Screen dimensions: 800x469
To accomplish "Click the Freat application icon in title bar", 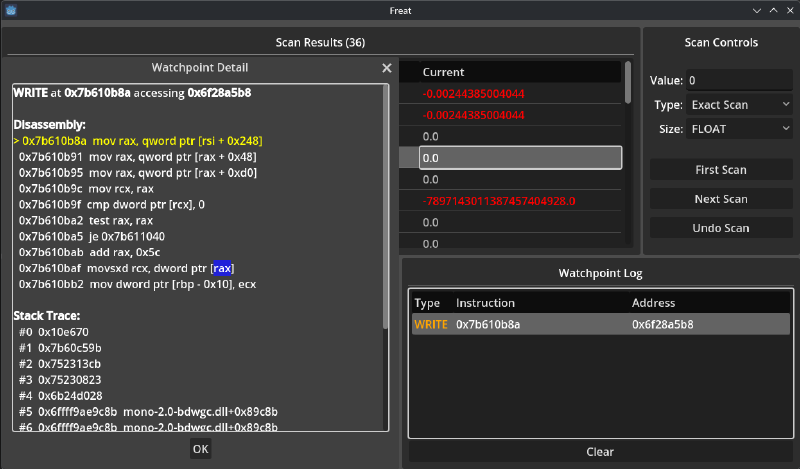I will (x=11, y=10).
